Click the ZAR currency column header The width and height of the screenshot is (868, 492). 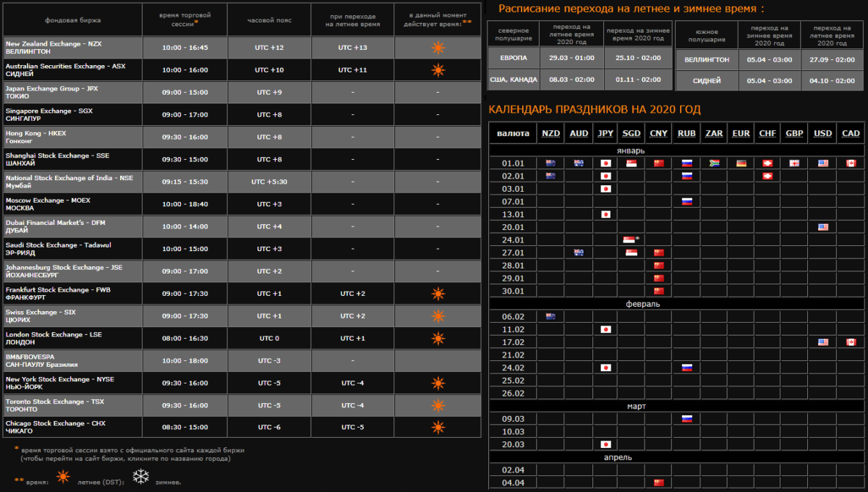713,133
